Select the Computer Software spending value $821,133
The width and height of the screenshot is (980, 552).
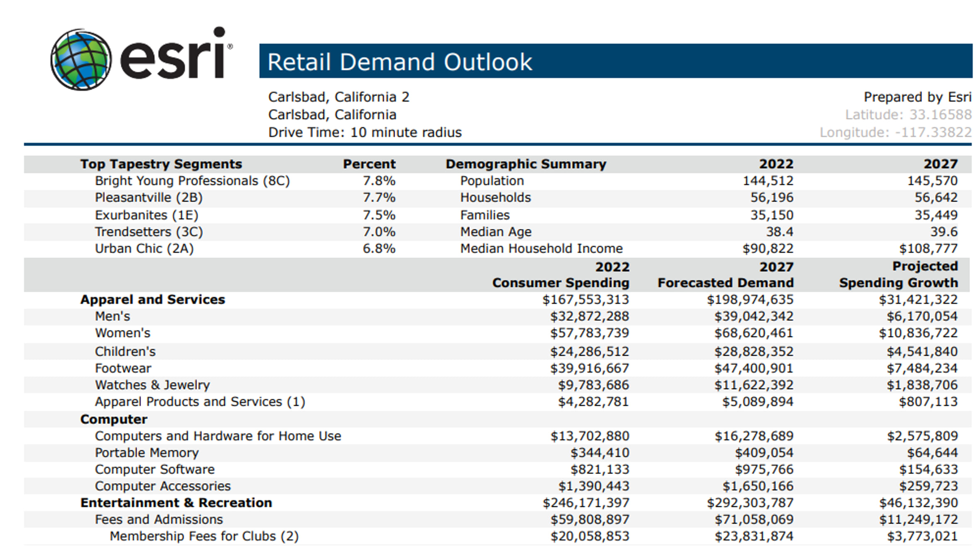600,469
